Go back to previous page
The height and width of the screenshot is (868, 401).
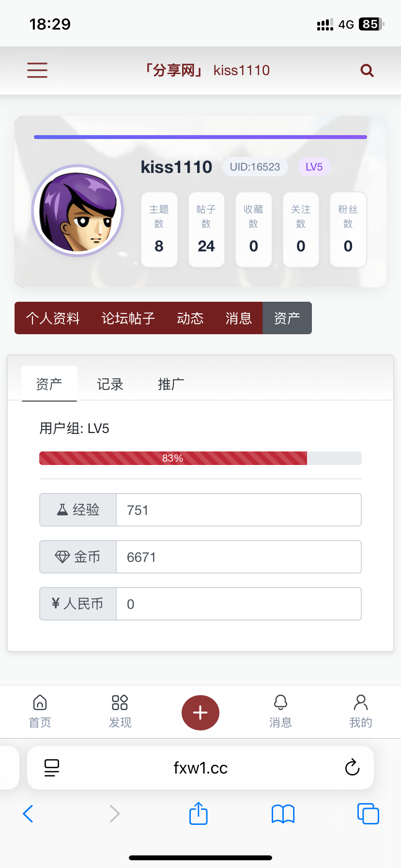[x=28, y=813]
